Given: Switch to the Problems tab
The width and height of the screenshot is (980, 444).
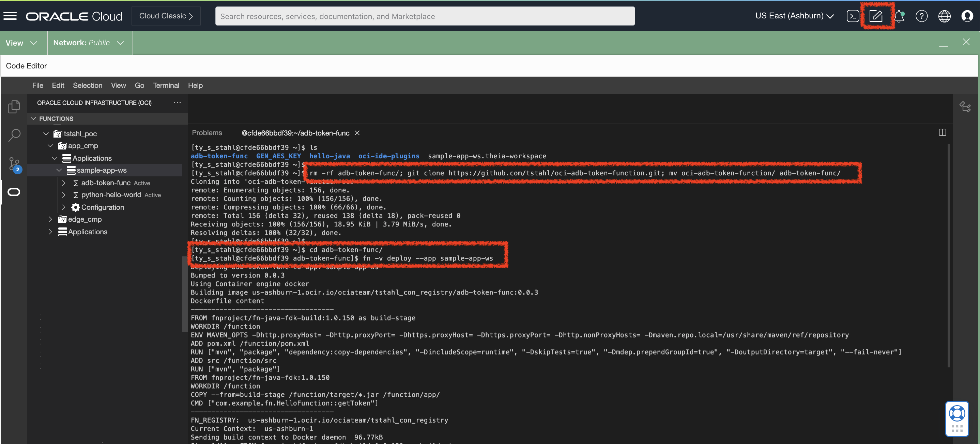Looking at the screenshot, I should pyautogui.click(x=206, y=132).
